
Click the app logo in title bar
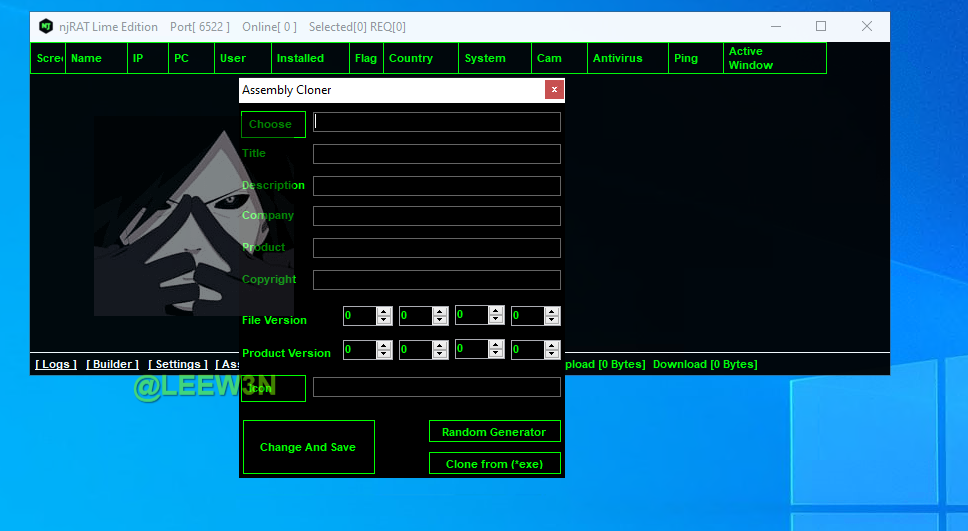(x=46, y=27)
